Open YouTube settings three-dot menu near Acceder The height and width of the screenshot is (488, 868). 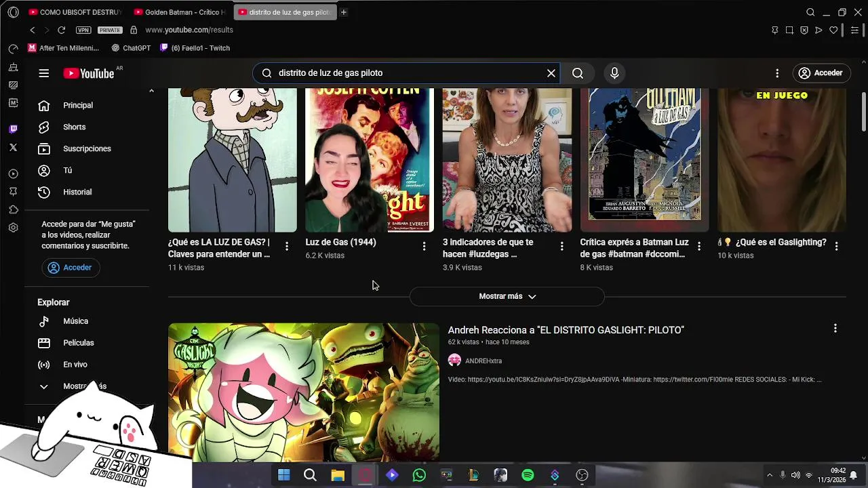(777, 73)
